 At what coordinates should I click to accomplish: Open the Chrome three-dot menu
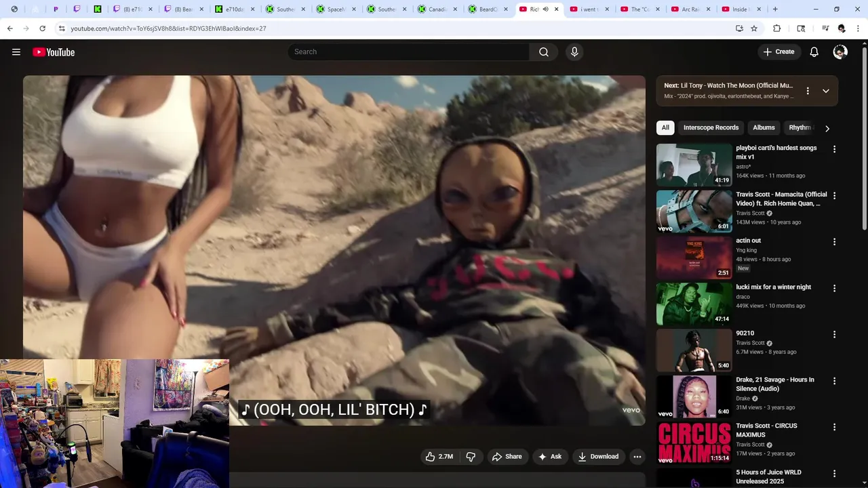click(859, 28)
